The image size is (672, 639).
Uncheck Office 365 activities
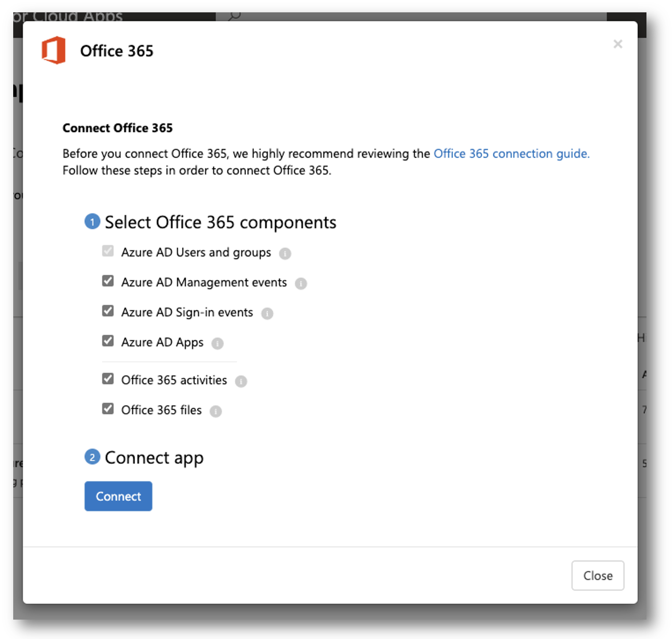(x=108, y=379)
